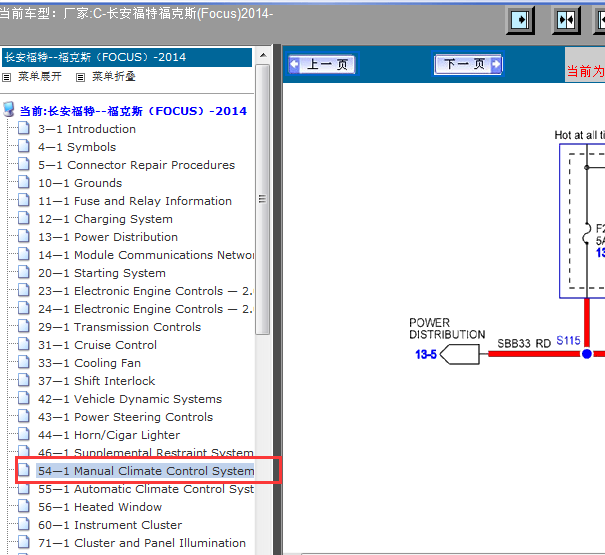This screenshot has height=555, width=605.
Task: Go to next page with 下一页 button
Action: [468, 64]
